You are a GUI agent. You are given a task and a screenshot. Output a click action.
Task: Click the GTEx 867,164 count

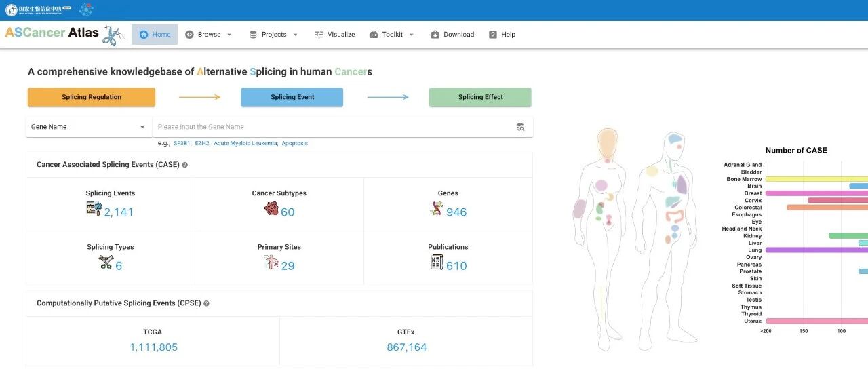tap(406, 347)
